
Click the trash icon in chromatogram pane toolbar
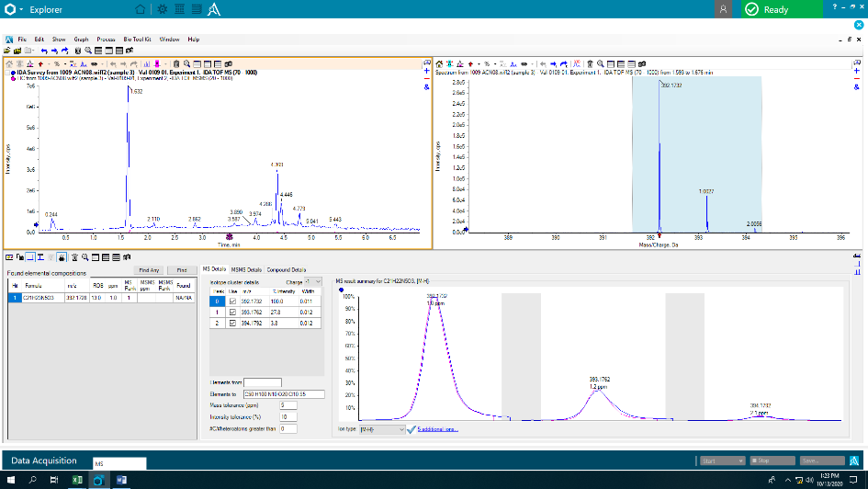pyautogui.click(x=176, y=64)
